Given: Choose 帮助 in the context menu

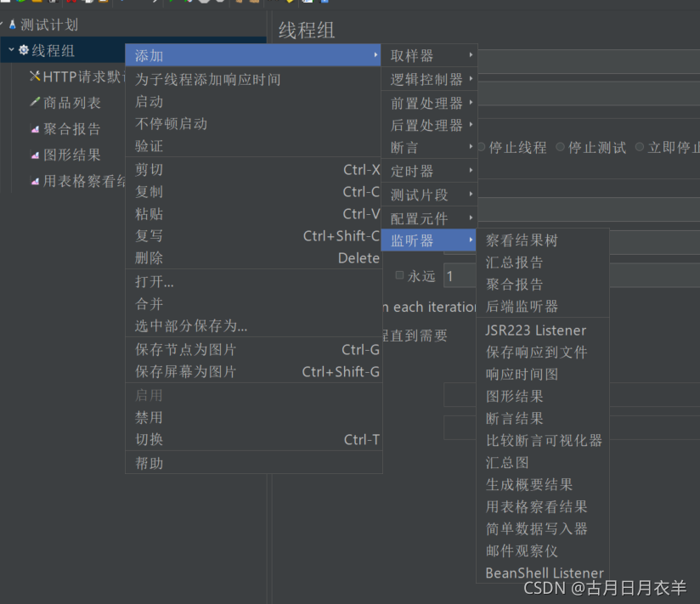Looking at the screenshot, I should (253, 463).
